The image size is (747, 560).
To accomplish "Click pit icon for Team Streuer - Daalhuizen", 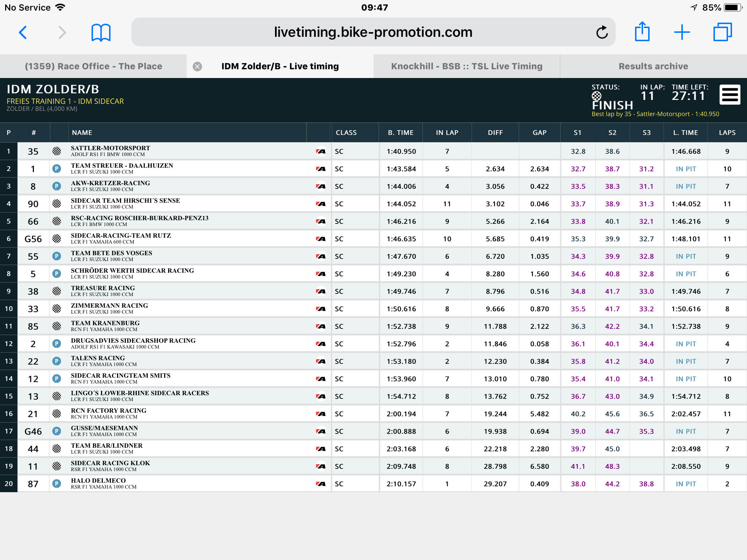I will (x=57, y=168).
